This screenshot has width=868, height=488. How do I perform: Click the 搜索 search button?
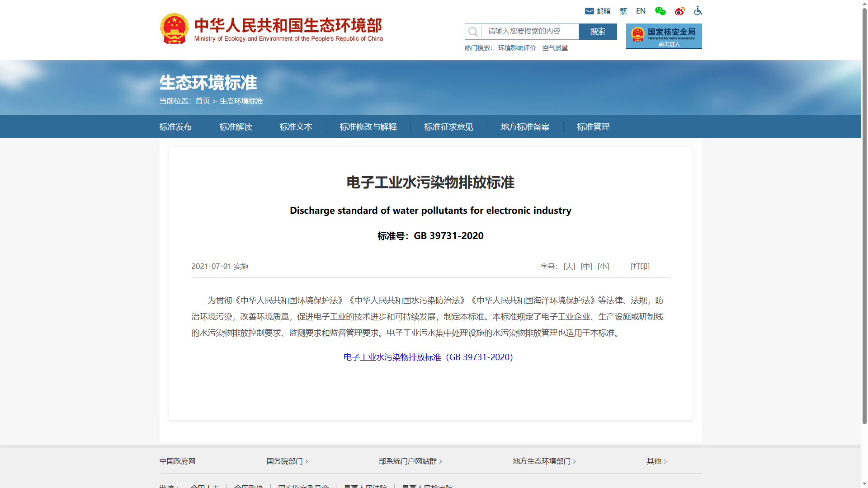598,32
